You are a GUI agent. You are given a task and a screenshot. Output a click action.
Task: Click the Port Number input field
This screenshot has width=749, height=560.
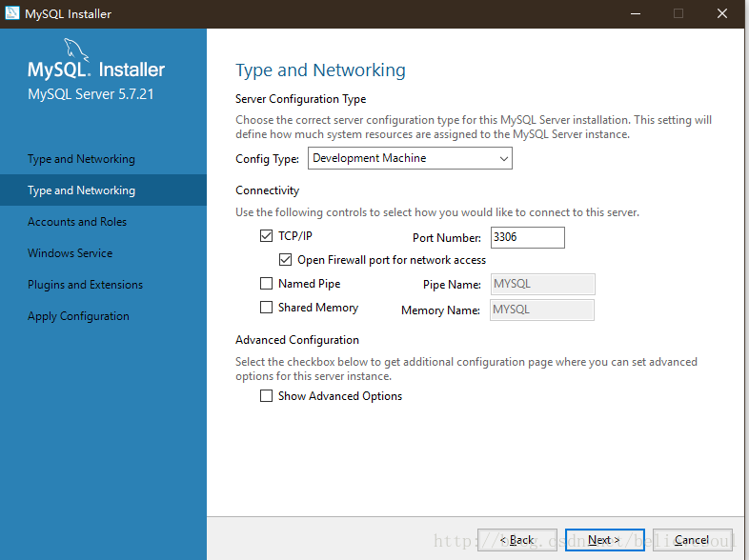click(528, 237)
